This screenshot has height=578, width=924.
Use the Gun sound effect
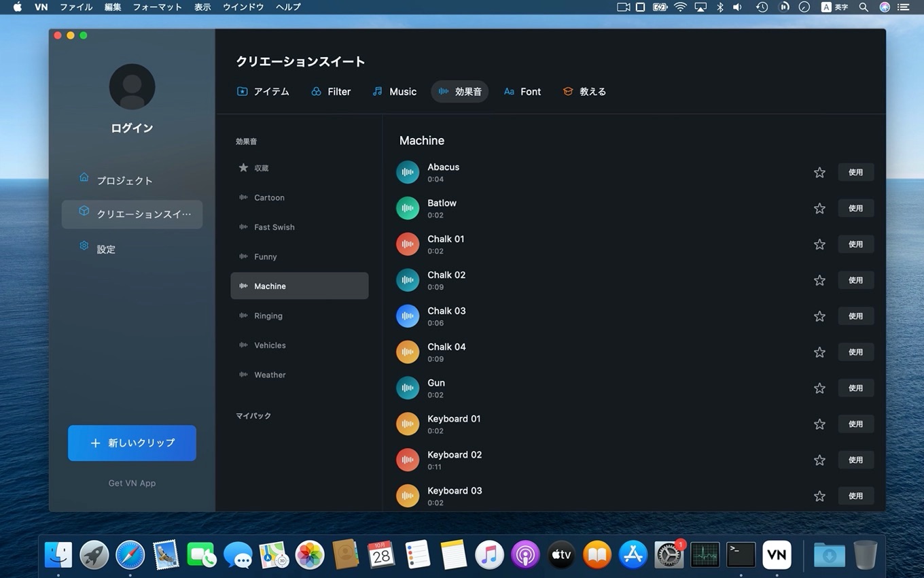coord(855,388)
